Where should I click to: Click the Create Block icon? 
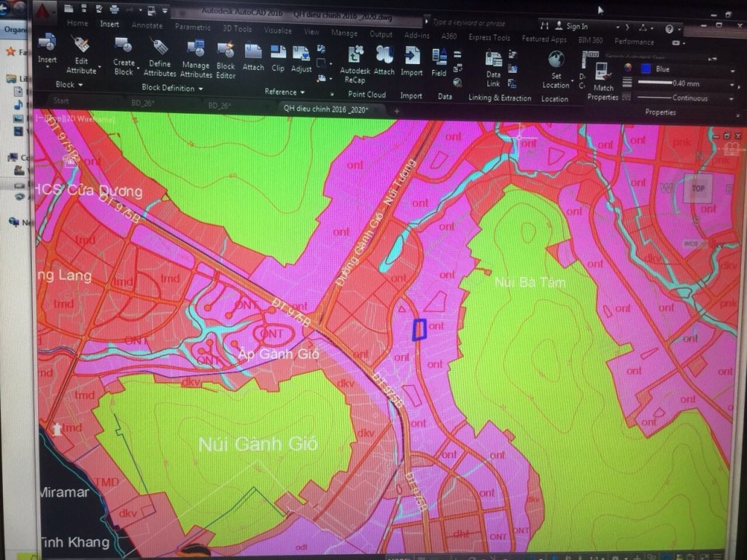click(x=123, y=45)
